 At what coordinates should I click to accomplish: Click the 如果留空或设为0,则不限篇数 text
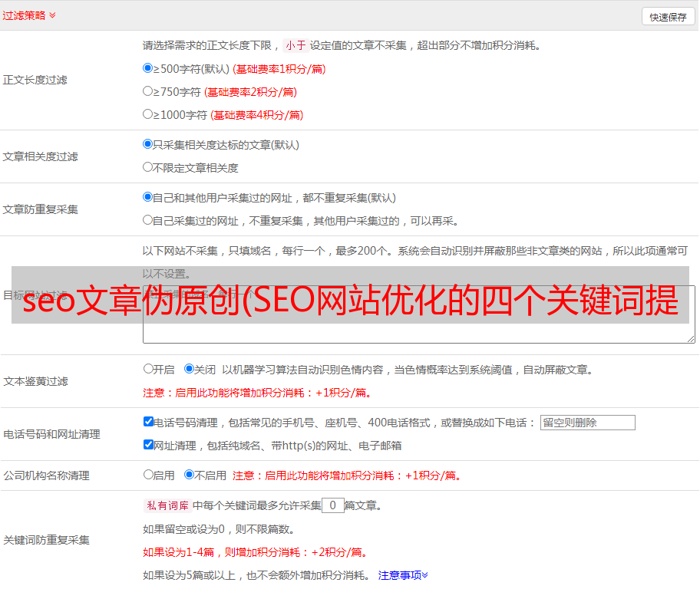pos(219,529)
